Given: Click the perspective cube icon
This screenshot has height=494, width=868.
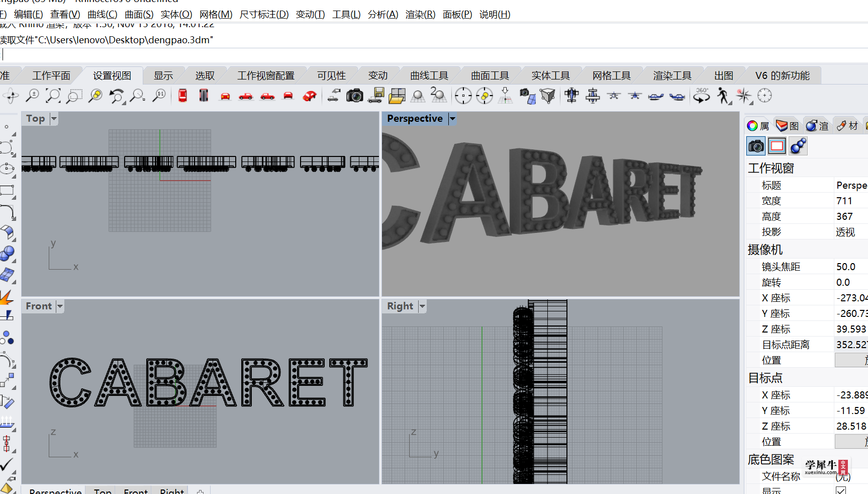Looking at the screenshot, I should (x=548, y=96).
